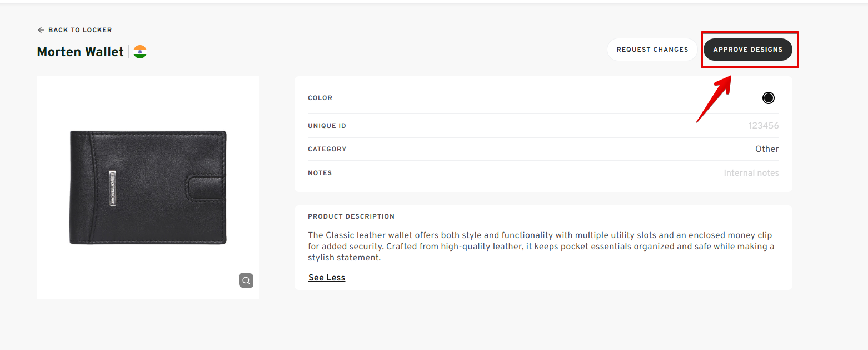Click the Unique ID field showing 123456
The image size is (868, 350).
763,126
